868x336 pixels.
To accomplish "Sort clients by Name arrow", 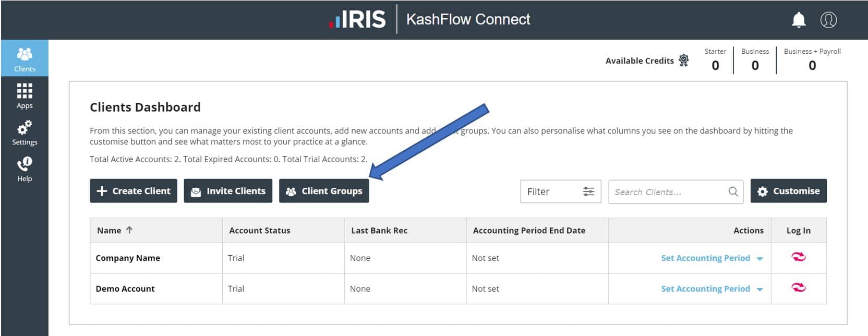I will coord(129,230).
